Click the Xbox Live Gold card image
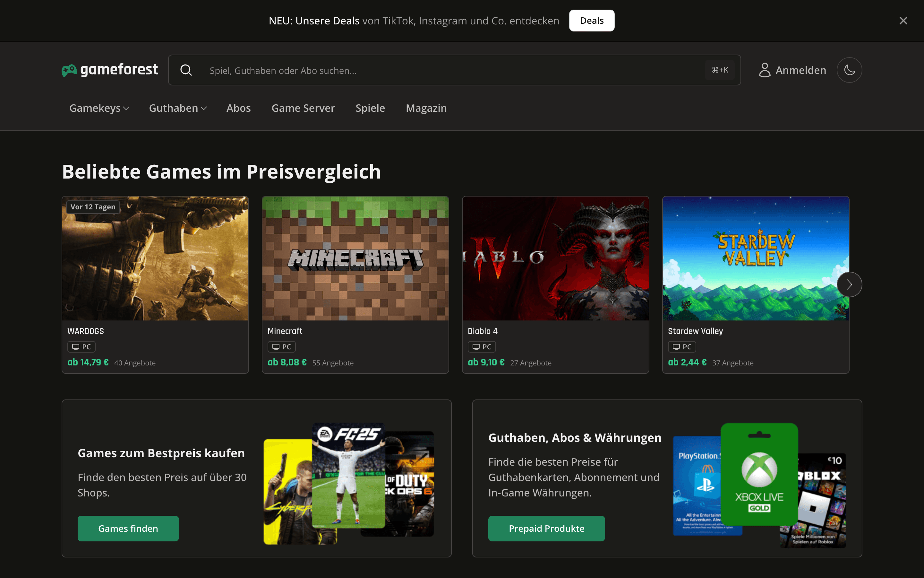 click(x=759, y=474)
